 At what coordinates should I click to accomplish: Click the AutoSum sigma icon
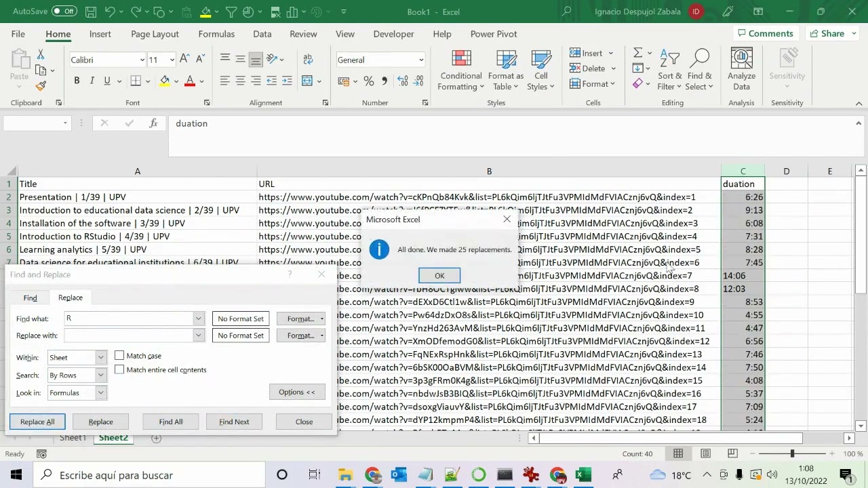pyautogui.click(x=637, y=53)
